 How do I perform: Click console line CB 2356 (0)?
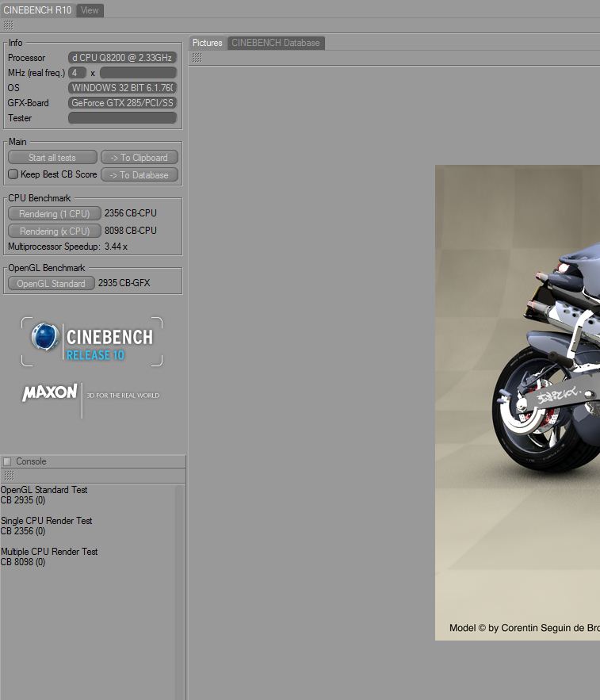click(x=23, y=531)
